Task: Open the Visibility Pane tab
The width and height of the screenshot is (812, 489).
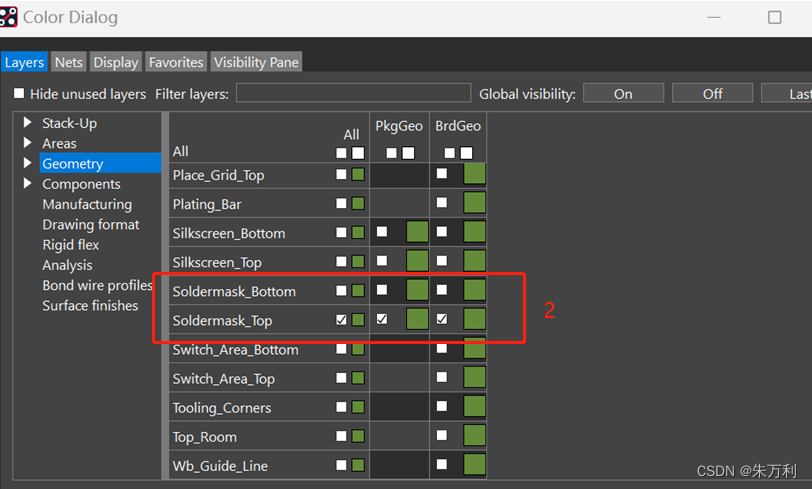Action: tap(256, 62)
